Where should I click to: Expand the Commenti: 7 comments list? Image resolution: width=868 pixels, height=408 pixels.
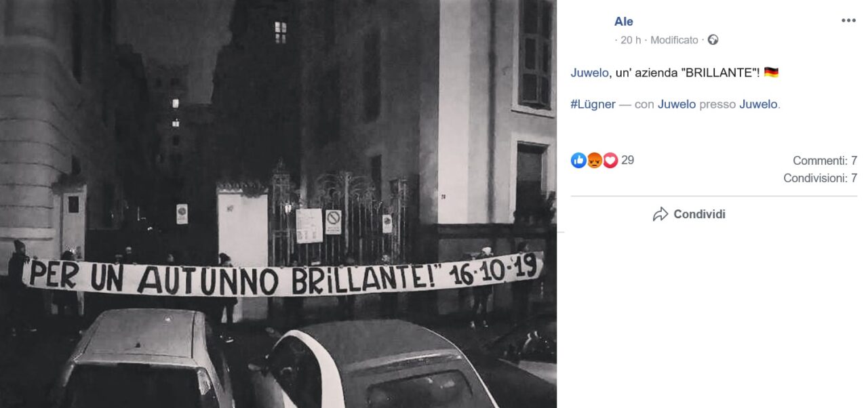825,161
